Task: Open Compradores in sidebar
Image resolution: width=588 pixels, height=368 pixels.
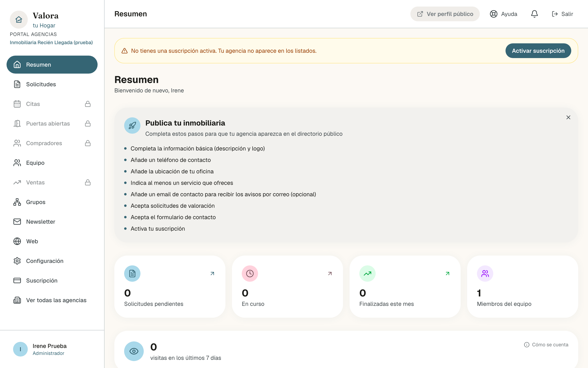Action: tap(52, 143)
